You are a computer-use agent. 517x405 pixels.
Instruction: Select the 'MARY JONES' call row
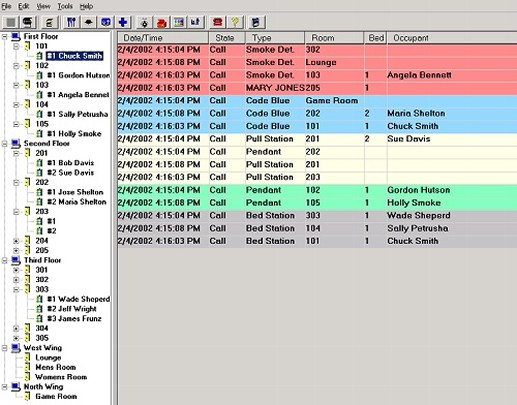pyautogui.click(x=317, y=88)
